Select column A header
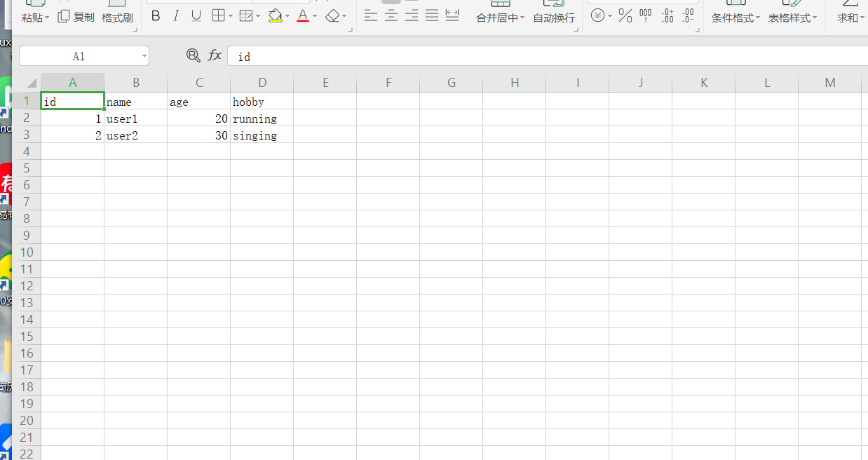 [73, 83]
